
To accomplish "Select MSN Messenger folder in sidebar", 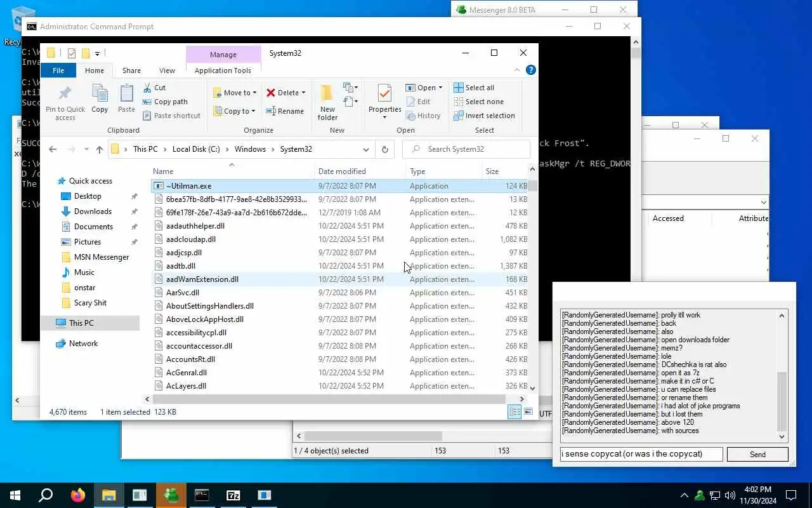I will coord(101,257).
